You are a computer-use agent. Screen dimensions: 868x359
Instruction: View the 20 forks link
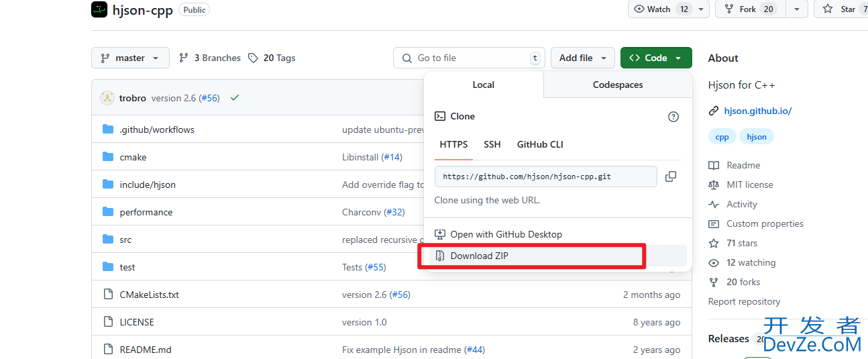tap(743, 282)
